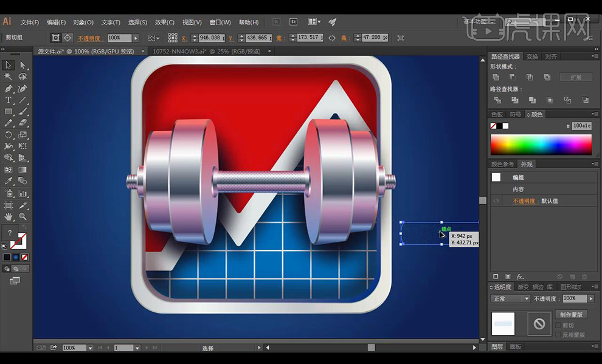Viewport: 602px width, 364px height.
Task: Click Constrain Width and Height link icon
Action: click(x=332, y=38)
